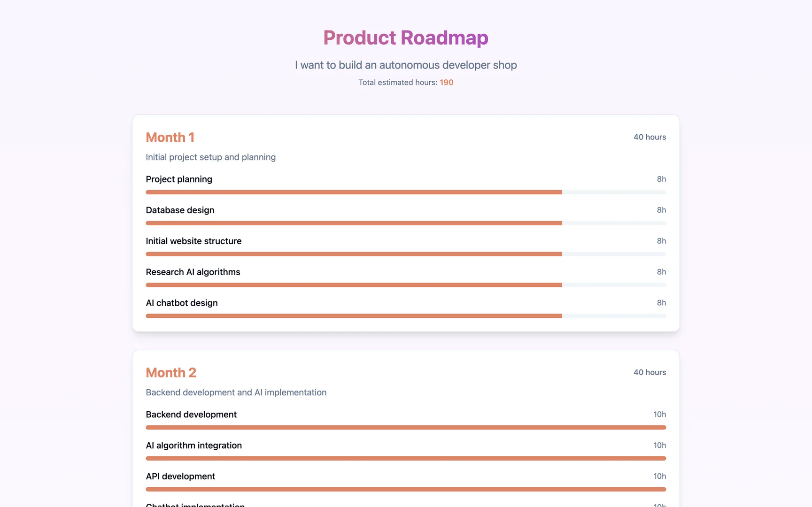Click the 40 hours label for Month 2
This screenshot has width=812, height=507.
[650, 372]
